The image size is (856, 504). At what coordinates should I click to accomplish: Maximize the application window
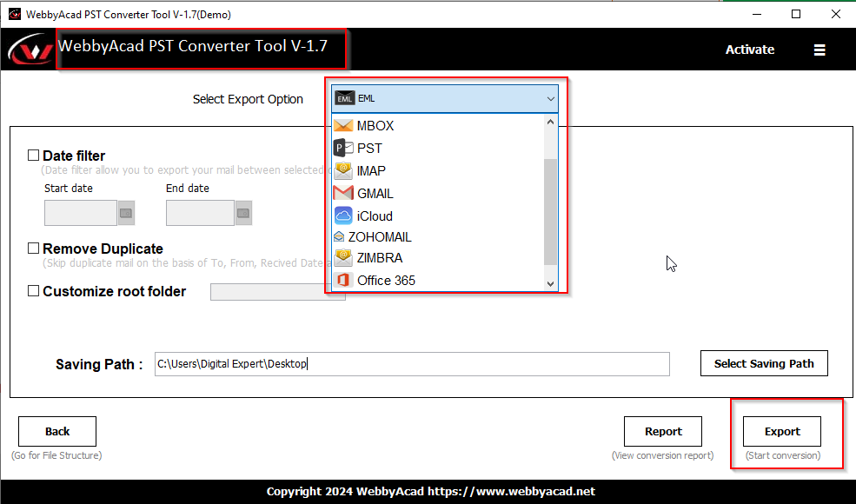click(796, 14)
